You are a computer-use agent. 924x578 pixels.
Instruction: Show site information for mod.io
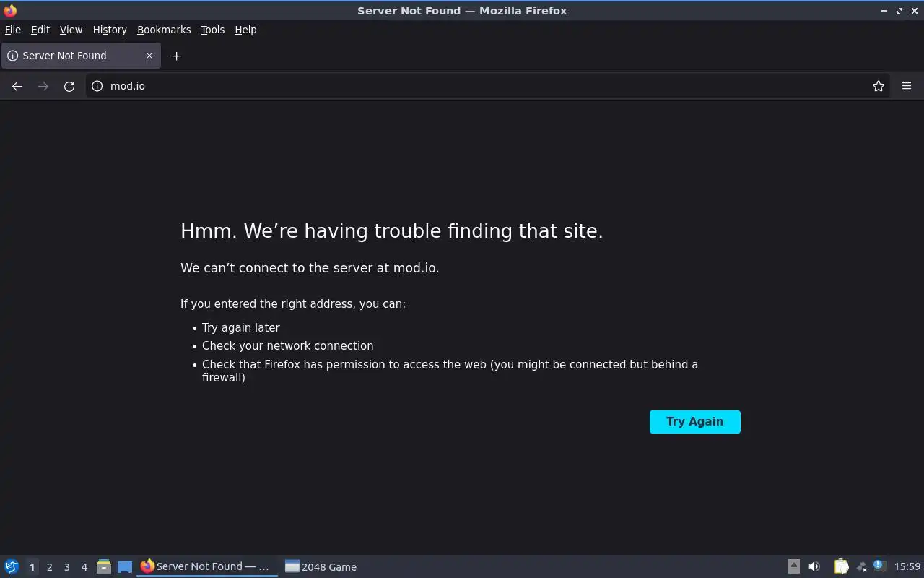97,86
